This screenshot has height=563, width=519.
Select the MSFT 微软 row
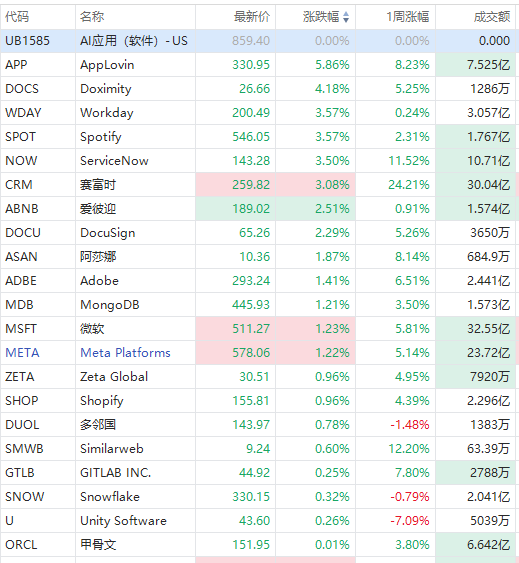tap(259, 329)
